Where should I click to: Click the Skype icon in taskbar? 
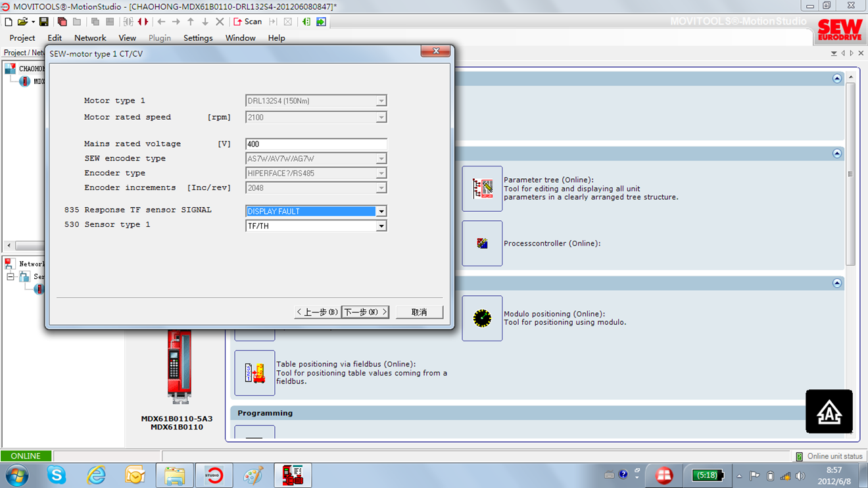(x=57, y=475)
